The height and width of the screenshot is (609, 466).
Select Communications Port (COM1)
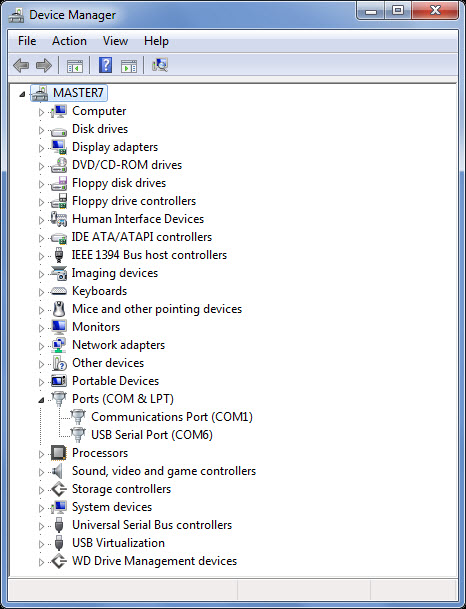click(x=172, y=417)
